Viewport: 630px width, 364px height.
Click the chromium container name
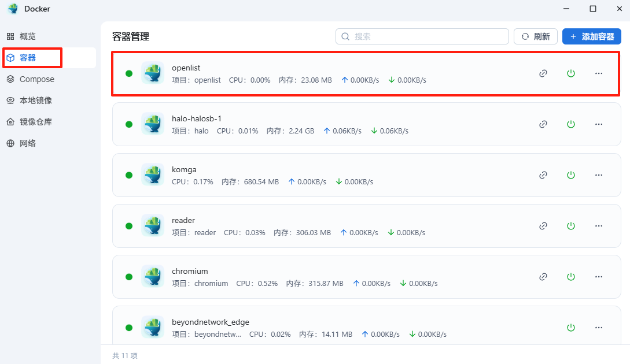(190, 272)
